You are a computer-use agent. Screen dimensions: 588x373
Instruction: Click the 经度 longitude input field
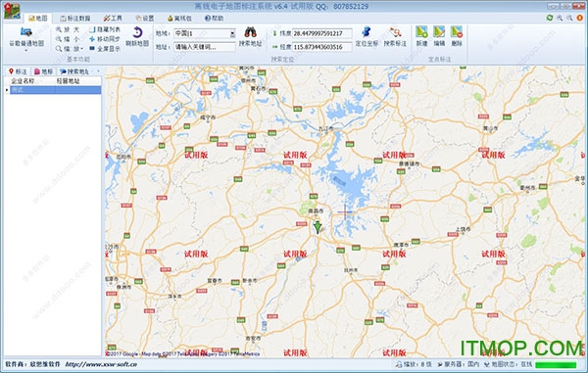(x=322, y=47)
